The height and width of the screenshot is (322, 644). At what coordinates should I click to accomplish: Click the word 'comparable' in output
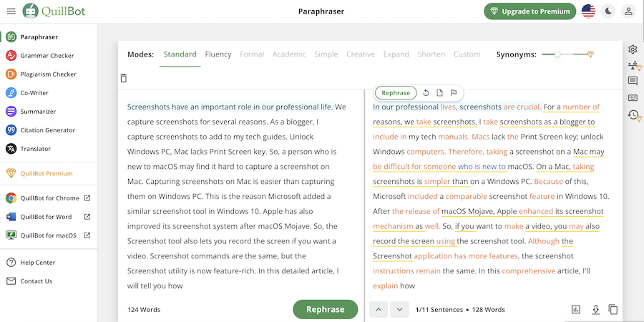pos(466,196)
